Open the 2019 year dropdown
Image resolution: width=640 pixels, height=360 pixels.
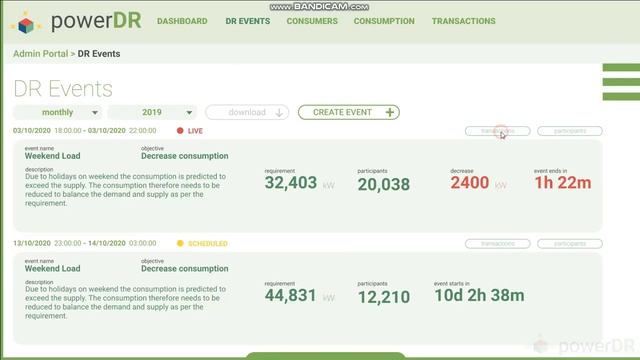[152, 112]
